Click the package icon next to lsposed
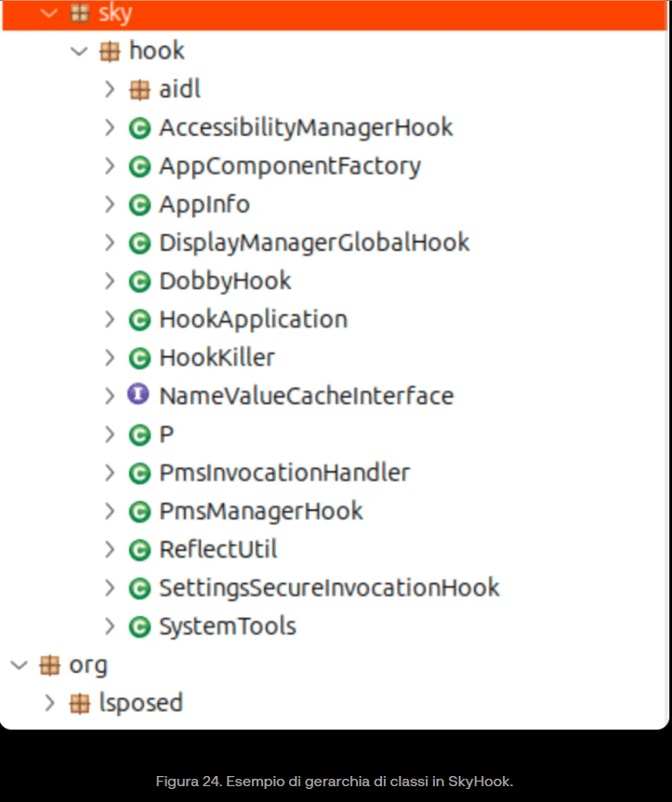The width and height of the screenshot is (672, 802). [x=80, y=703]
